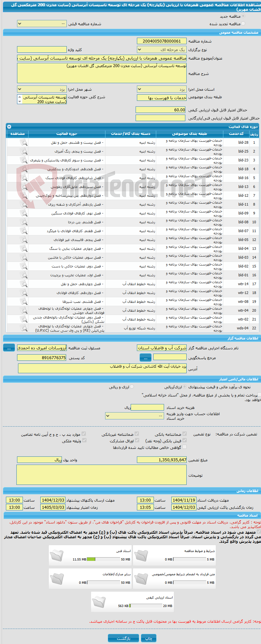The height and width of the screenshot is (644, 261).
Task: Toggle ضمانتنامه غیربانکی checkbox
Action: (137, 434)
